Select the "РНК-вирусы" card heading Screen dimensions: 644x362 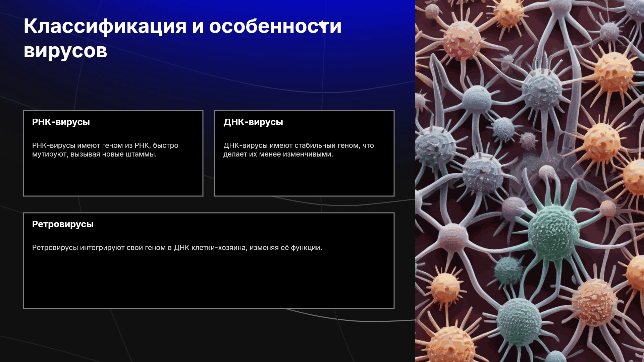point(61,122)
